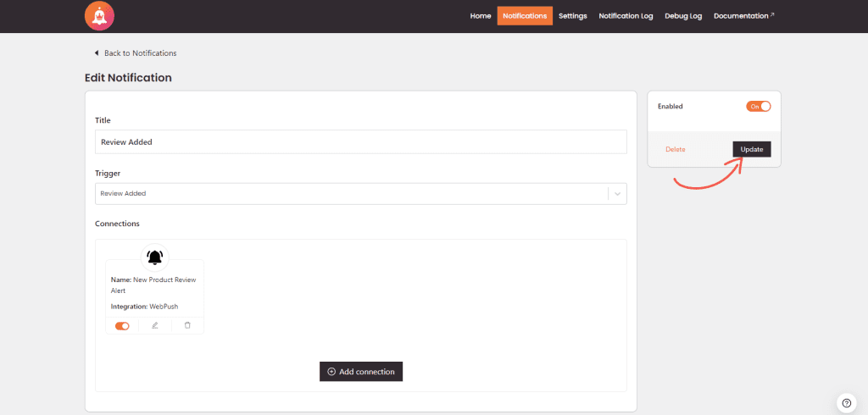This screenshot has width=868, height=415.
Task: Toggle the New Product Review Alert connection switch
Action: pos(122,326)
